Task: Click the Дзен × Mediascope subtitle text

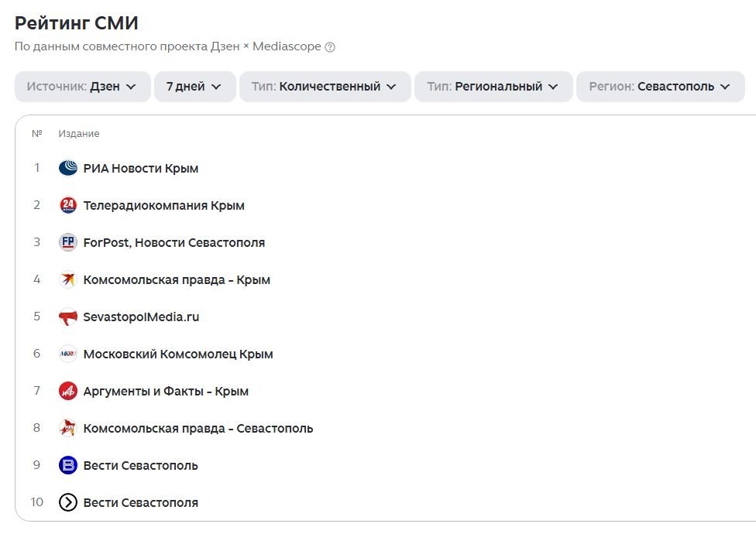Action: coord(266,46)
